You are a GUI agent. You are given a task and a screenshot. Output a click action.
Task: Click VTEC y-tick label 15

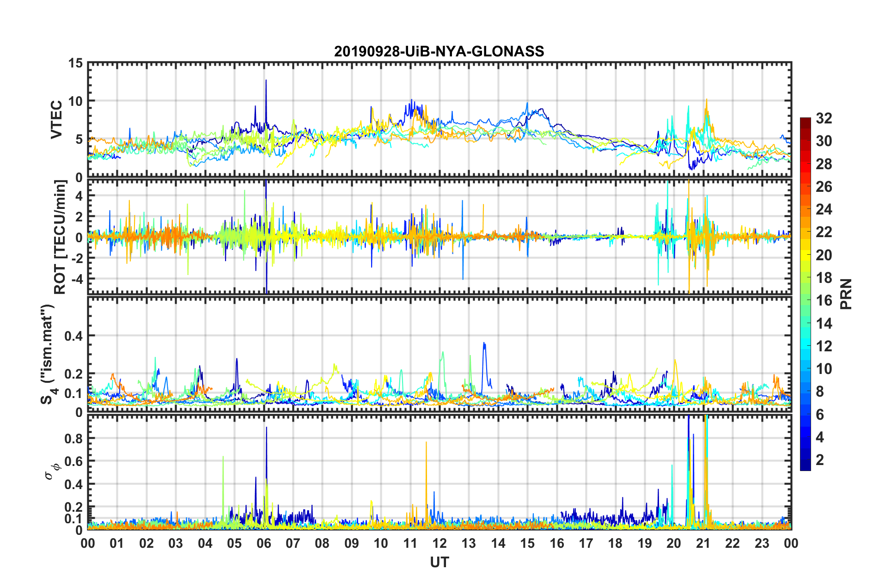[75, 63]
